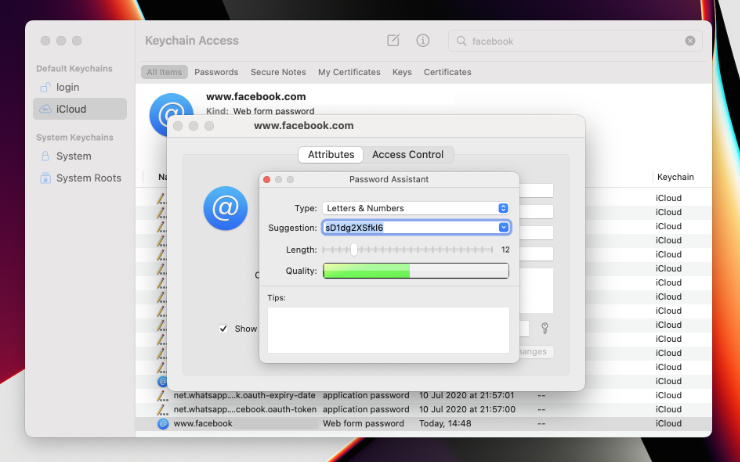Viewport: 740px width, 462px height.
Task: Select the All Items filter tab
Action: click(x=164, y=72)
